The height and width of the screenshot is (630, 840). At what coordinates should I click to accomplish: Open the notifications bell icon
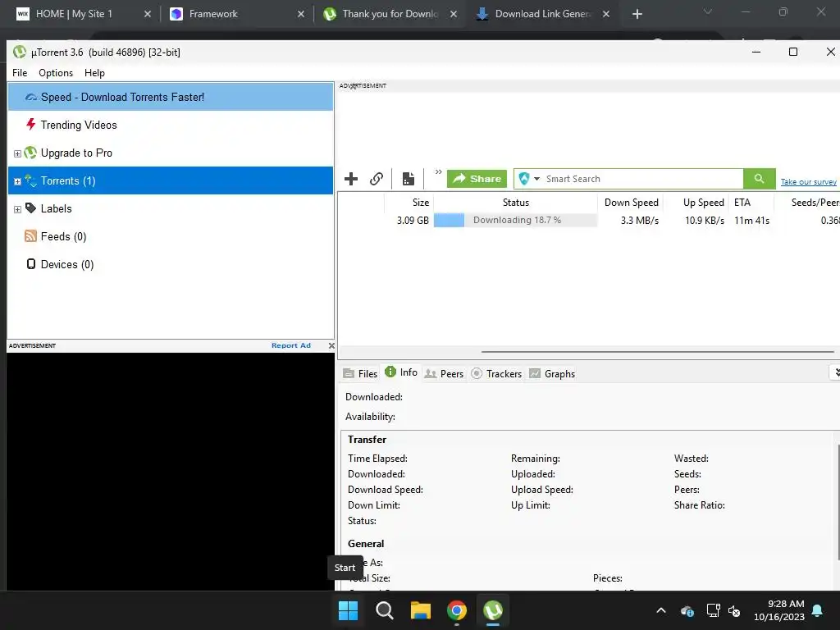coord(818,610)
